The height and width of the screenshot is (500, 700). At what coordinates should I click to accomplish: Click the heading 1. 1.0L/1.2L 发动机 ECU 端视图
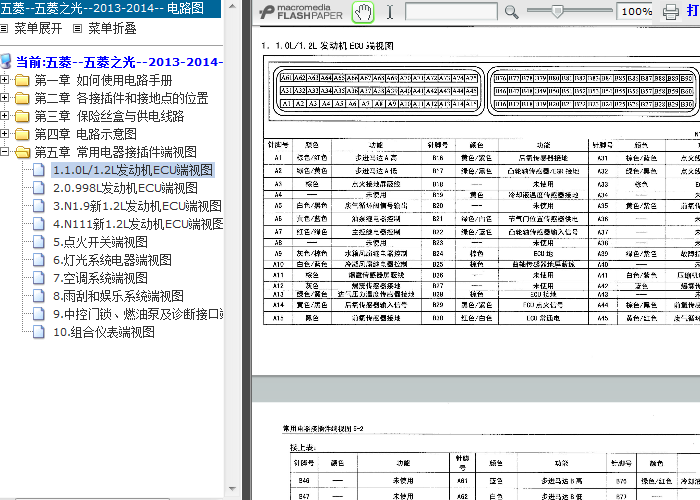point(327,46)
